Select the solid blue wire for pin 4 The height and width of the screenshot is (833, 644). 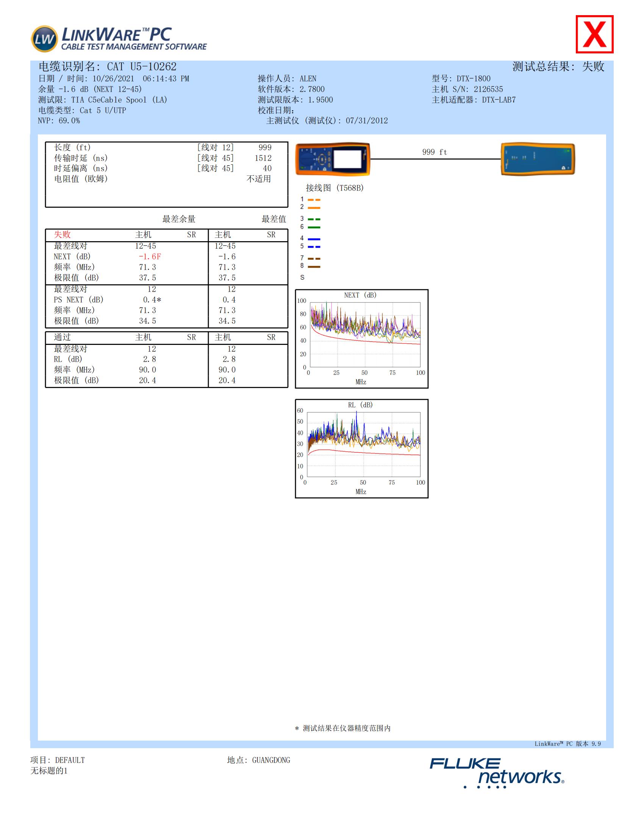coord(314,239)
